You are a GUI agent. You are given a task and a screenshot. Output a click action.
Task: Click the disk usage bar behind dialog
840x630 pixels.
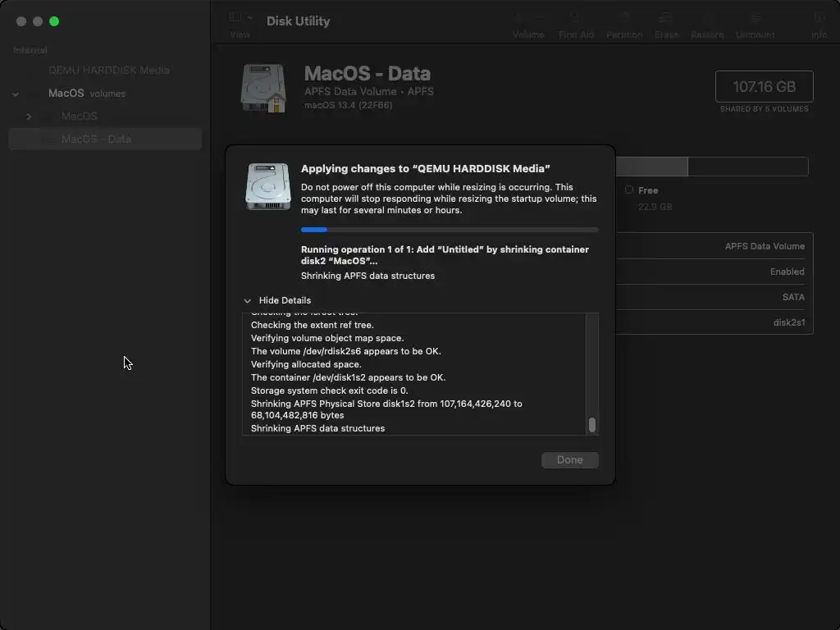click(x=711, y=167)
